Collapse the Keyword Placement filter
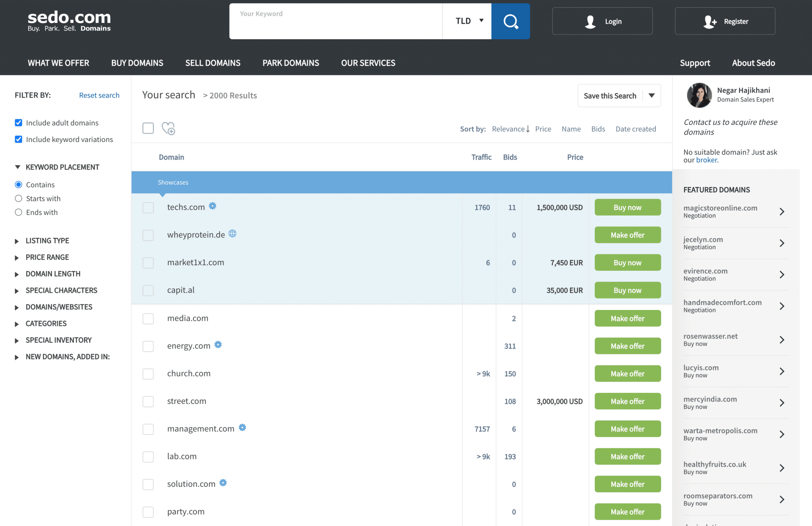This screenshot has height=526, width=812. pos(57,167)
